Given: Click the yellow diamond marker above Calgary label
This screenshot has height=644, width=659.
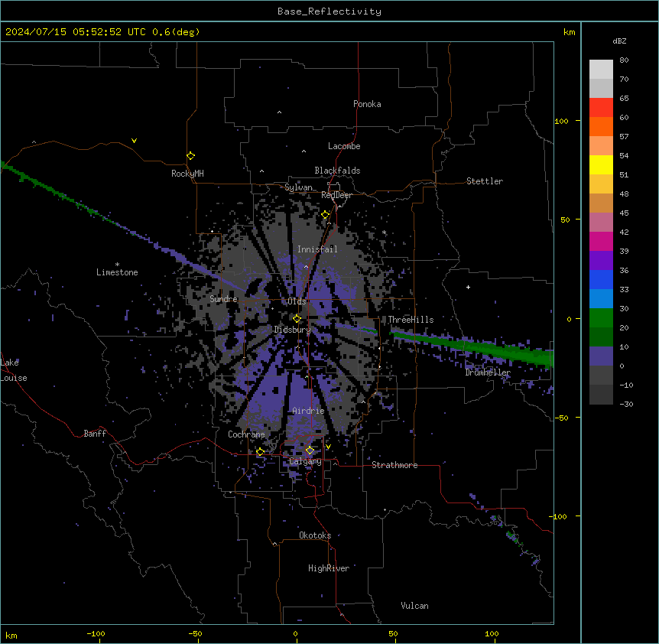Looking at the screenshot, I should [310, 450].
